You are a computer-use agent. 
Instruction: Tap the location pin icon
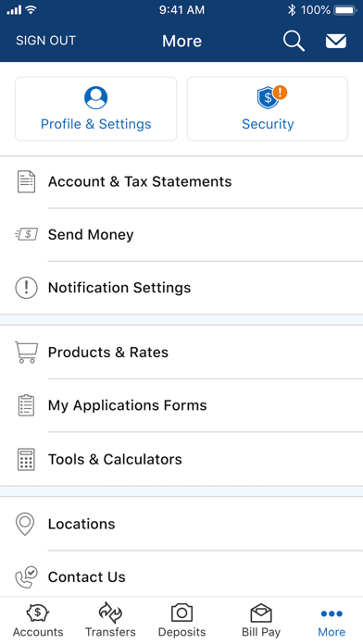click(25, 524)
